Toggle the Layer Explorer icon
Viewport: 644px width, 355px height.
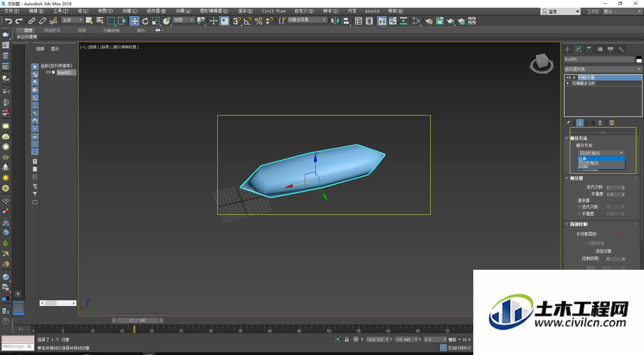(369, 21)
